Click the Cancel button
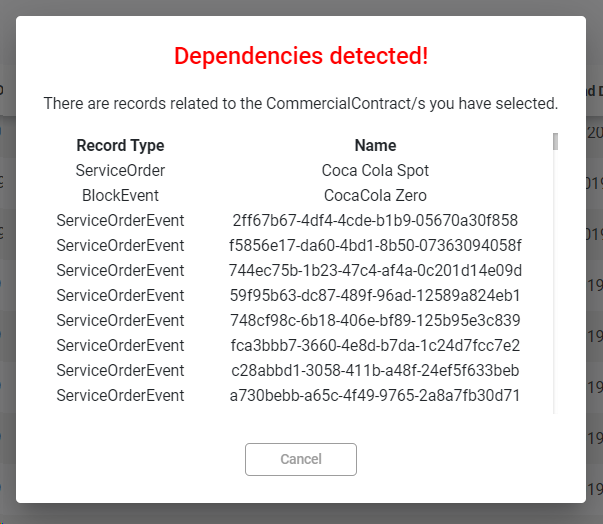This screenshot has height=524, width=603. point(300,459)
